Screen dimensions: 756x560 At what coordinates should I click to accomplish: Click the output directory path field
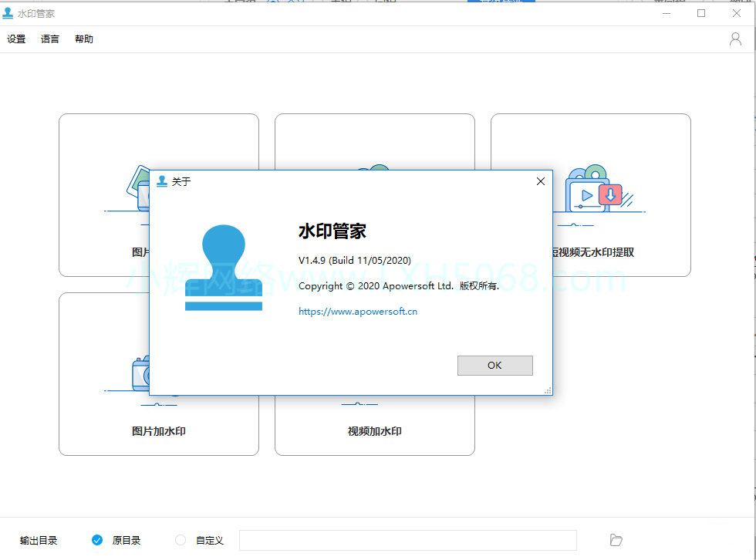(x=408, y=540)
